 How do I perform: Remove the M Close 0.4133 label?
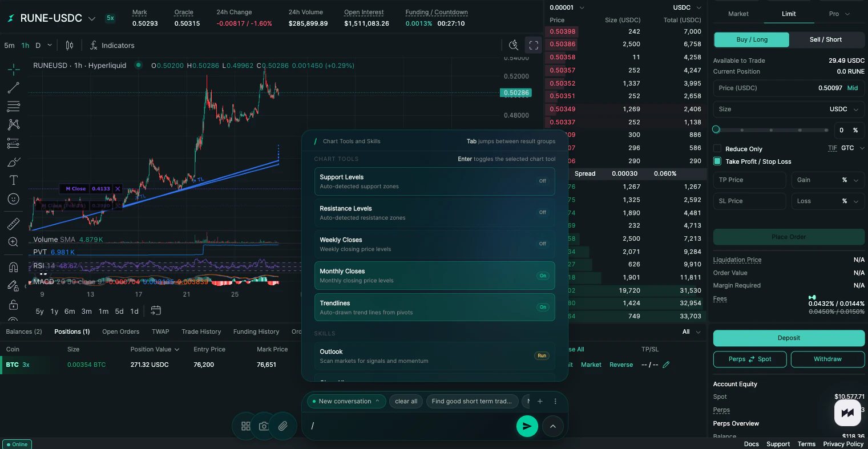pyautogui.click(x=118, y=189)
